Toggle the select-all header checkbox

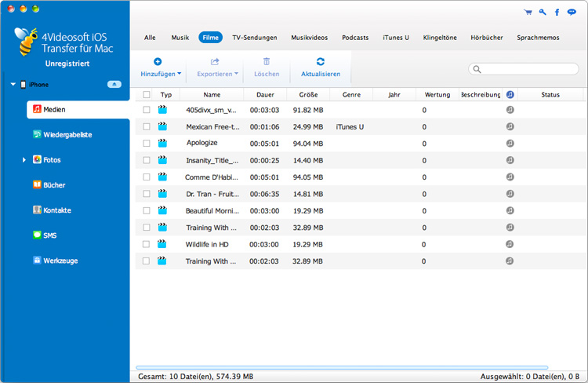pos(147,95)
